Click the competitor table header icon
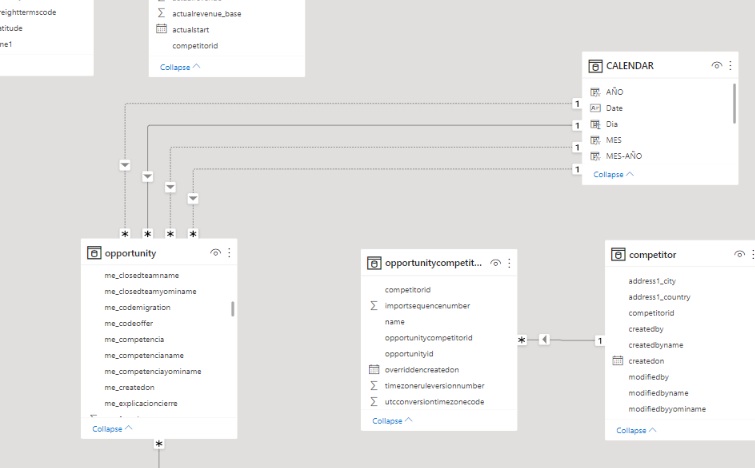The height and width of the screenshot is (468, 755). tap(618, 254)
